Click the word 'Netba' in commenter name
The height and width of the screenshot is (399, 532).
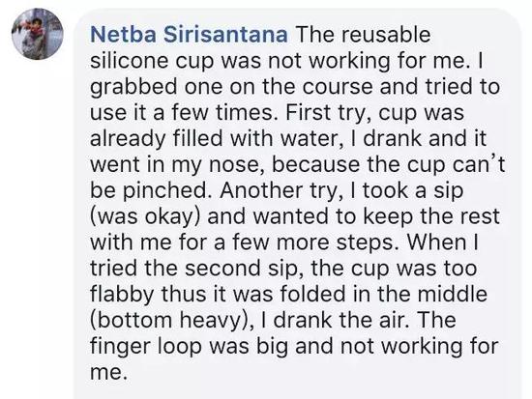pyautogui.click(x=124, y=35)
